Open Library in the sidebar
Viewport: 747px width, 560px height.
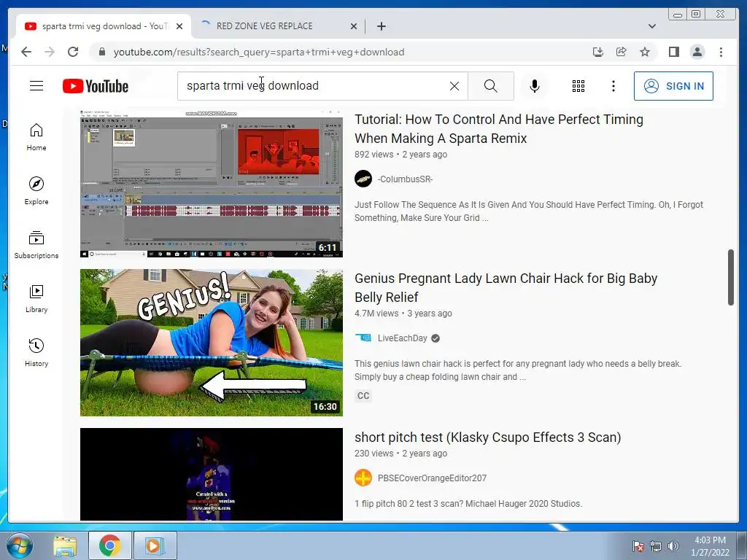36,298
